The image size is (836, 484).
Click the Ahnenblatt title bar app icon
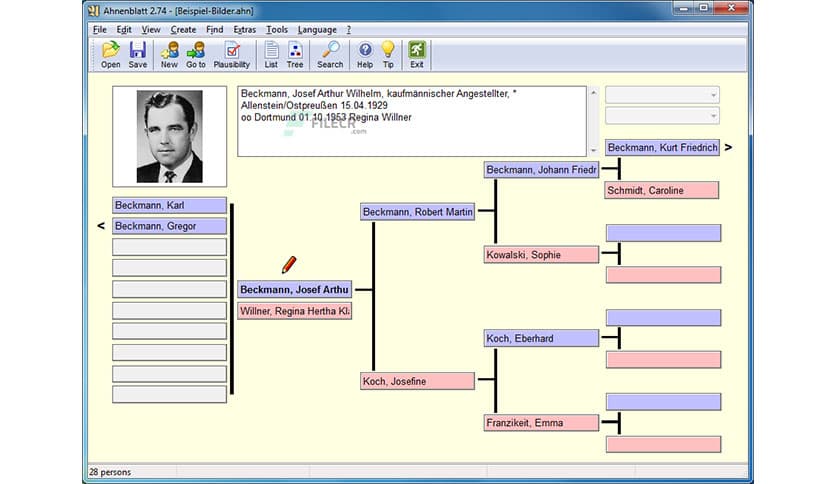coord(93,10)
